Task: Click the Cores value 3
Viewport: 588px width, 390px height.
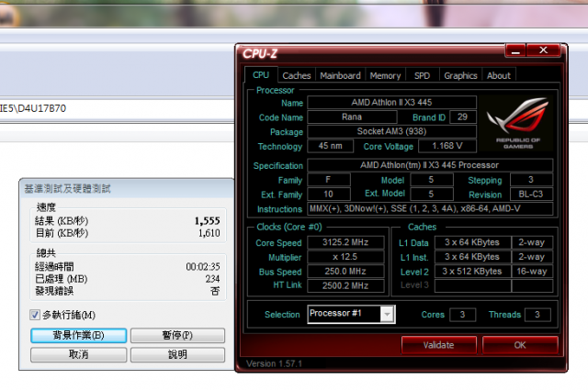Action: 463,315
